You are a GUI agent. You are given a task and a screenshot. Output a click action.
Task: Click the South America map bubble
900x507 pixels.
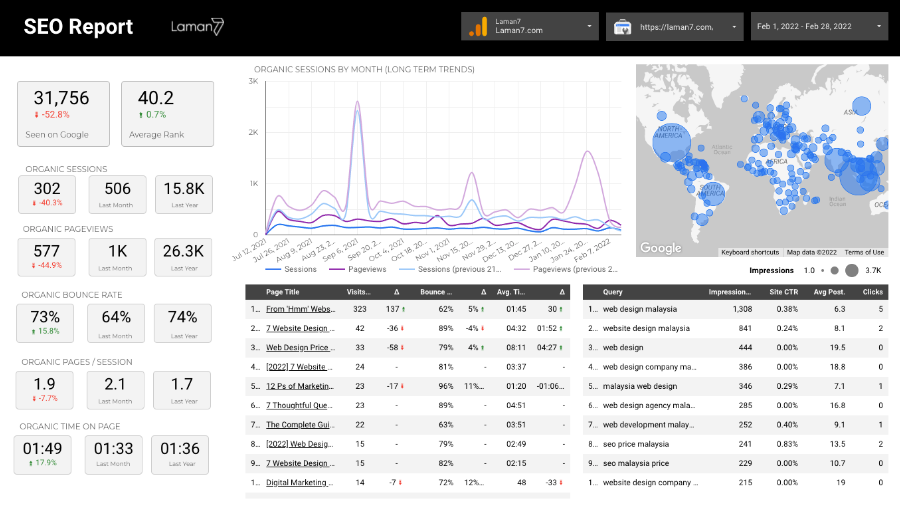pyautogui.click(x=712, y=196)
